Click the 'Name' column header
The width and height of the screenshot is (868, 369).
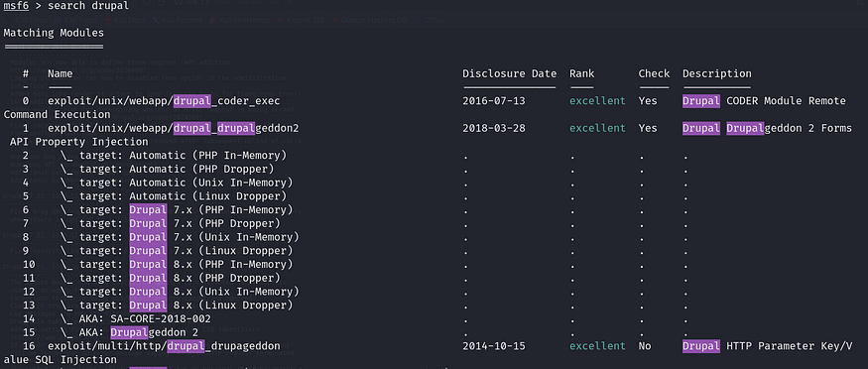tap(60, 73)
